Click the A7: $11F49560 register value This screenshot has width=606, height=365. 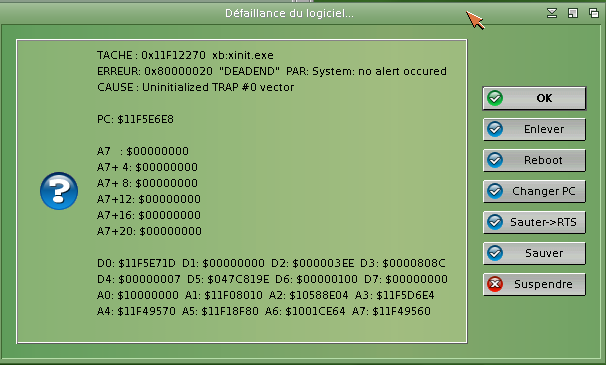point(391,312)
